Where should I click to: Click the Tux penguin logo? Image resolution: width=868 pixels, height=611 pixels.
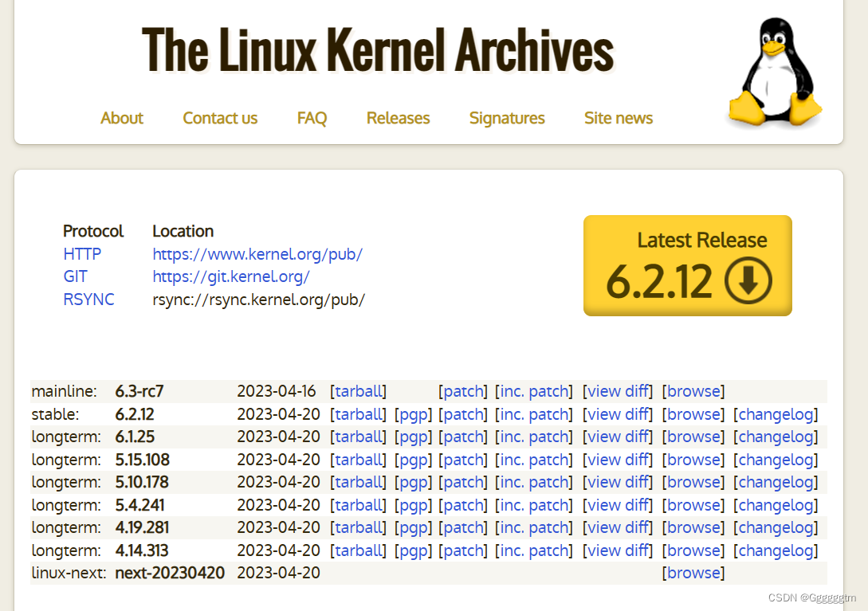[774, 70]
